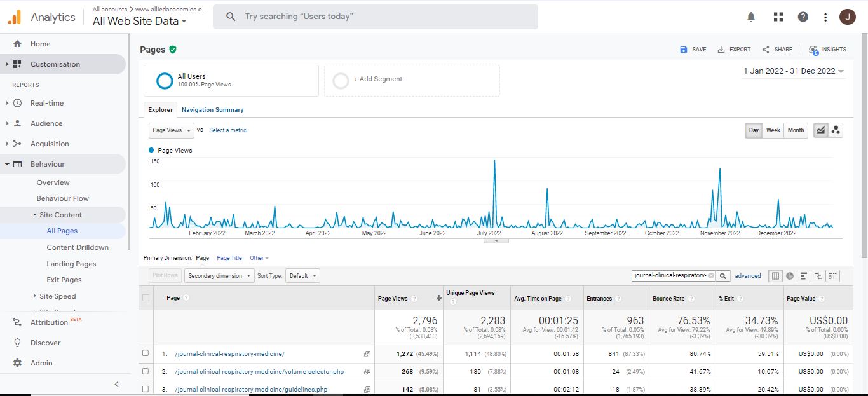Click the search magnifier beside filter box

click(x=723, y=276)
